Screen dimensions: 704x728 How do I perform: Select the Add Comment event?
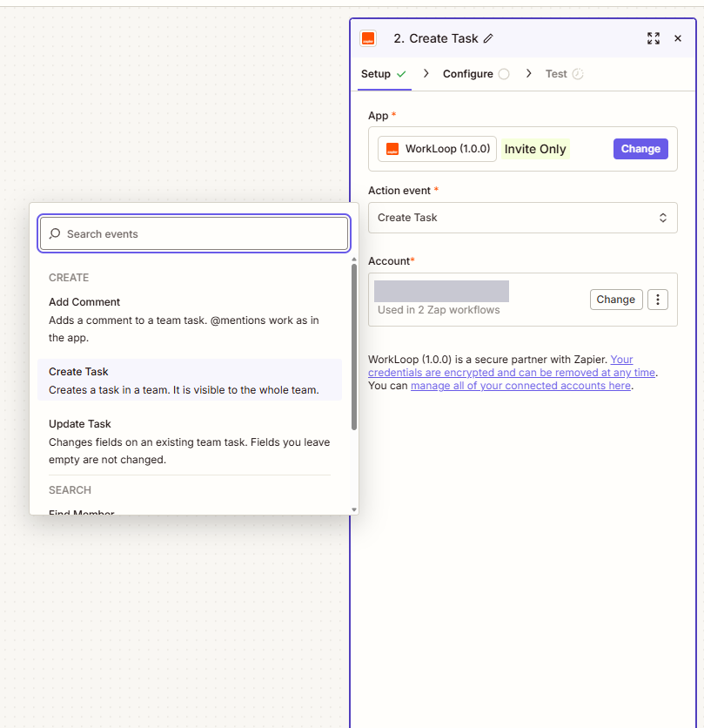click(x=190, y=320)
